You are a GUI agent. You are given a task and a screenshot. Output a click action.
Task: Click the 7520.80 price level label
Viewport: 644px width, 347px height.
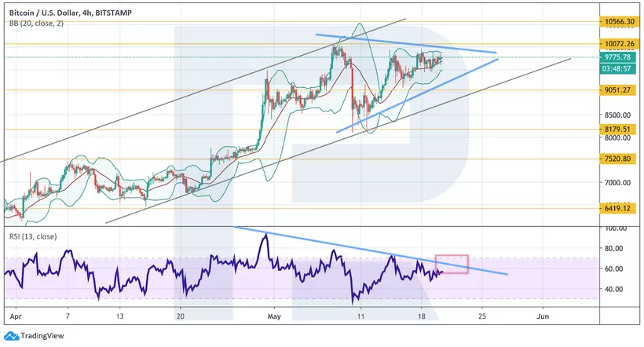click(620, 159)
